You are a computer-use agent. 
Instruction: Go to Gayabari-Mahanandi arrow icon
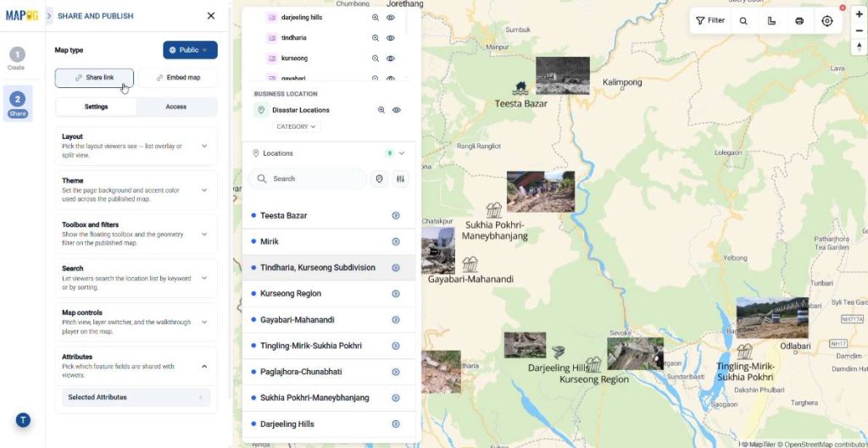tap(396, 319)
